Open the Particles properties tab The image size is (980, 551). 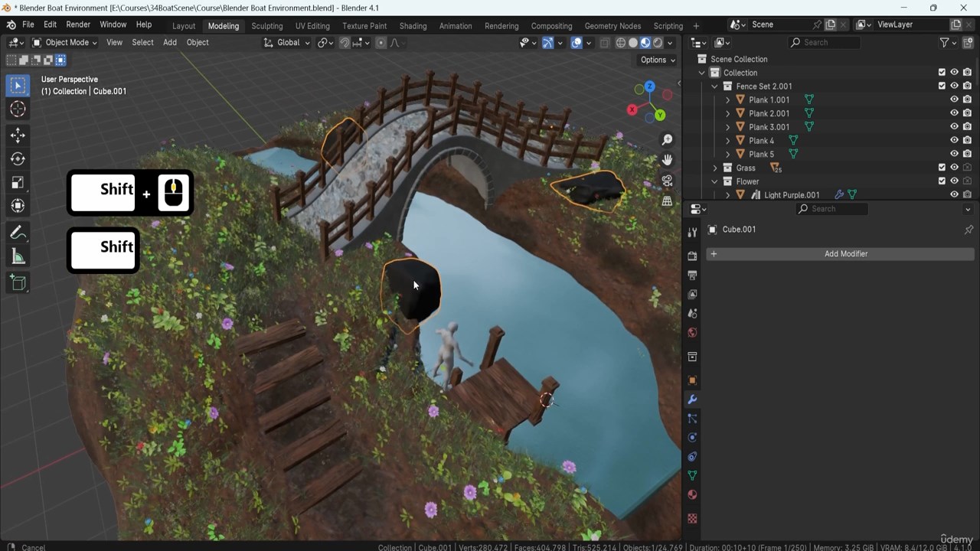tap(692, 419)
